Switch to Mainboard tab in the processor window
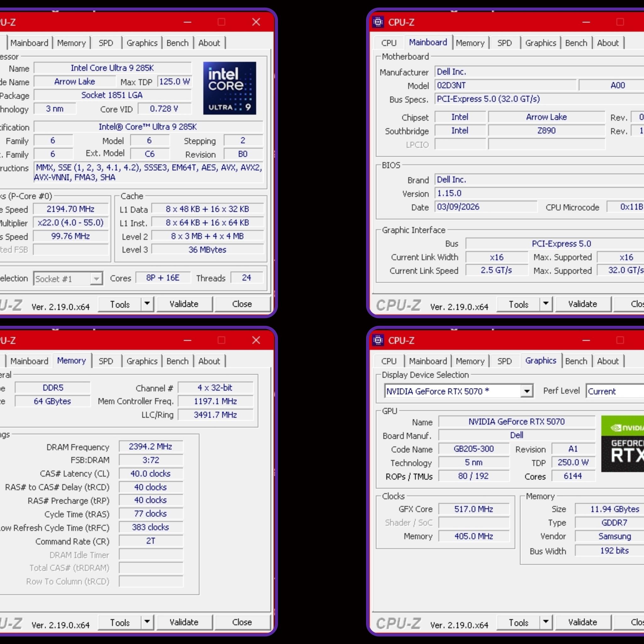644x644 pixels. pyautogui.click(x=29, y=43)
